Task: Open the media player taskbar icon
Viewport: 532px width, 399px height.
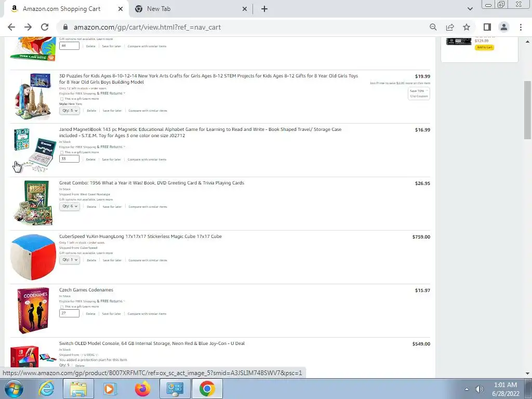Action: (x=110, y=389)
